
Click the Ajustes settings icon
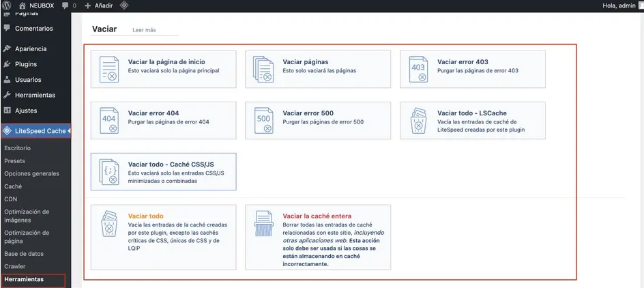7,111
